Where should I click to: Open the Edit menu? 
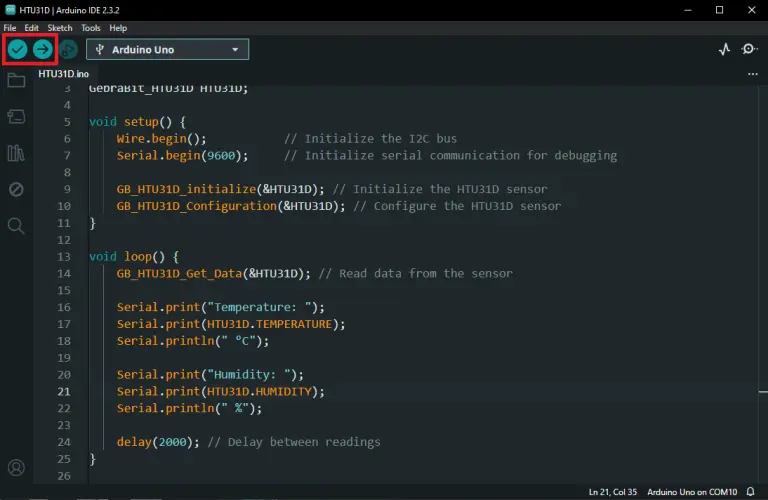(x=31, y=28)
